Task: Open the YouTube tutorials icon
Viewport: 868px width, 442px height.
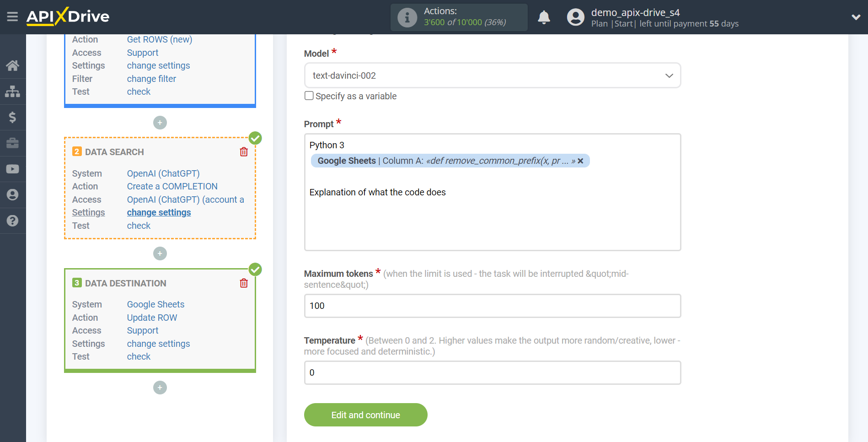Action: click(13, 169)
